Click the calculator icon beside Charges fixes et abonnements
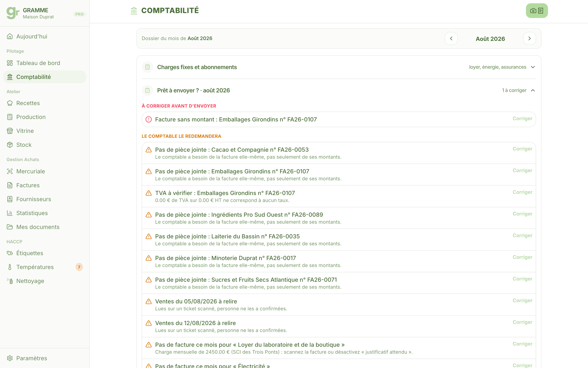 147,67
